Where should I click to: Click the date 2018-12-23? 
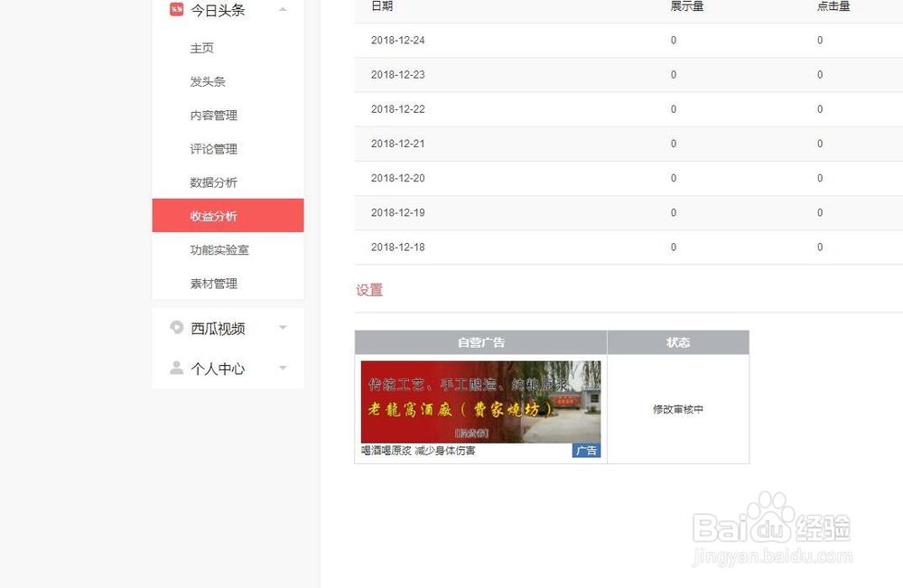click(x=398, y=75)
